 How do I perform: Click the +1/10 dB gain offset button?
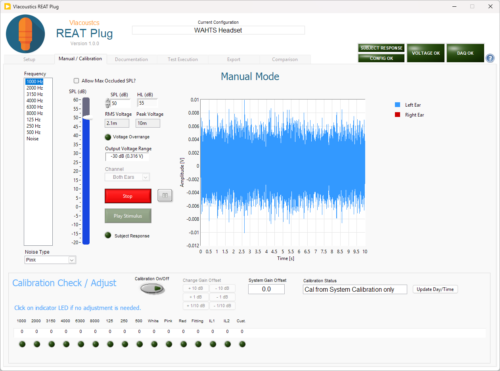click(196, 306)
